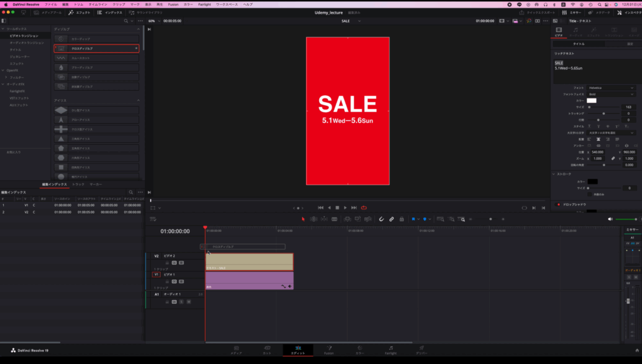Select the arrow selection tool in timeline toolbar

tap(303, 219)
